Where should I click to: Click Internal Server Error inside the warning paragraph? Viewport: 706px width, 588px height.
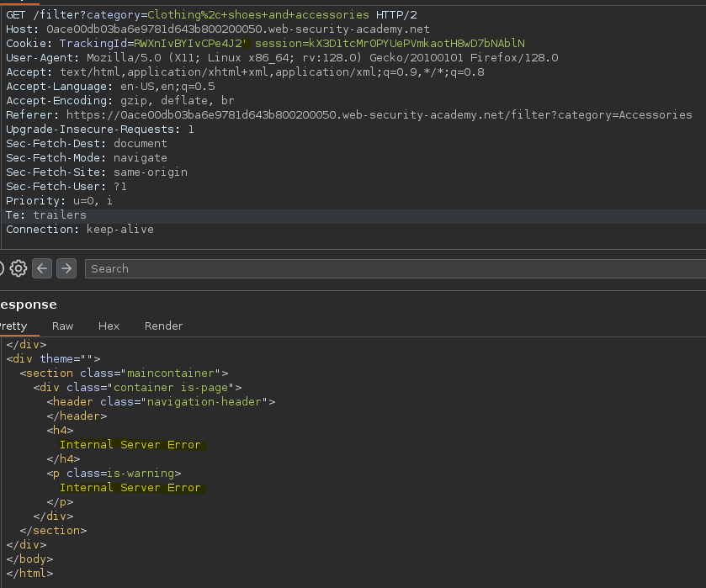click(x=130, y=488)
